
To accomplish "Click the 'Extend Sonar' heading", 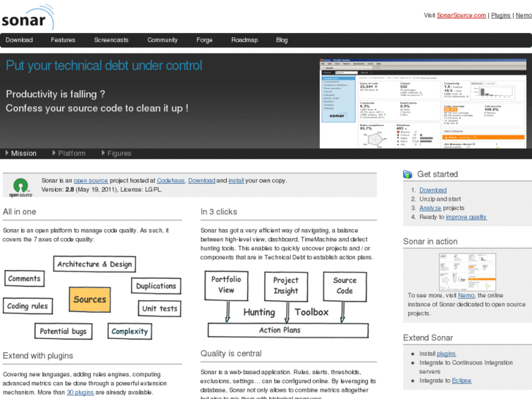I will point(428,338).
